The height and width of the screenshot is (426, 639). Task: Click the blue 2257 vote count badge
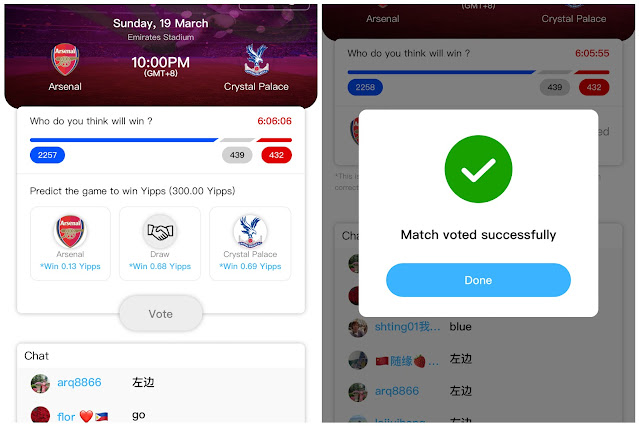point(47,155)
